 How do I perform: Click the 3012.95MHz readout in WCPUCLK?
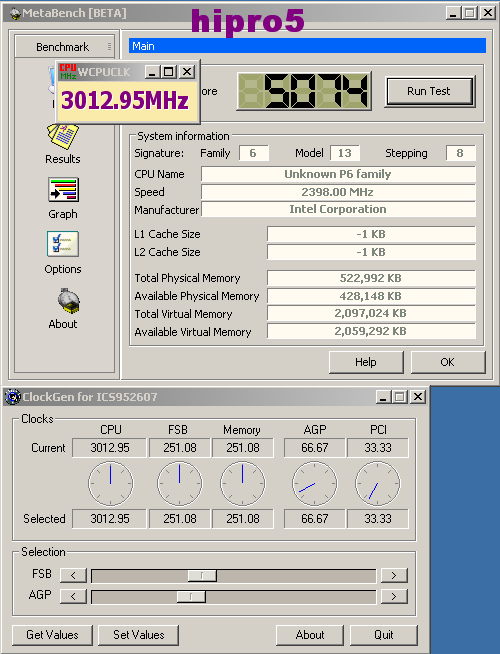coord(125,101)
